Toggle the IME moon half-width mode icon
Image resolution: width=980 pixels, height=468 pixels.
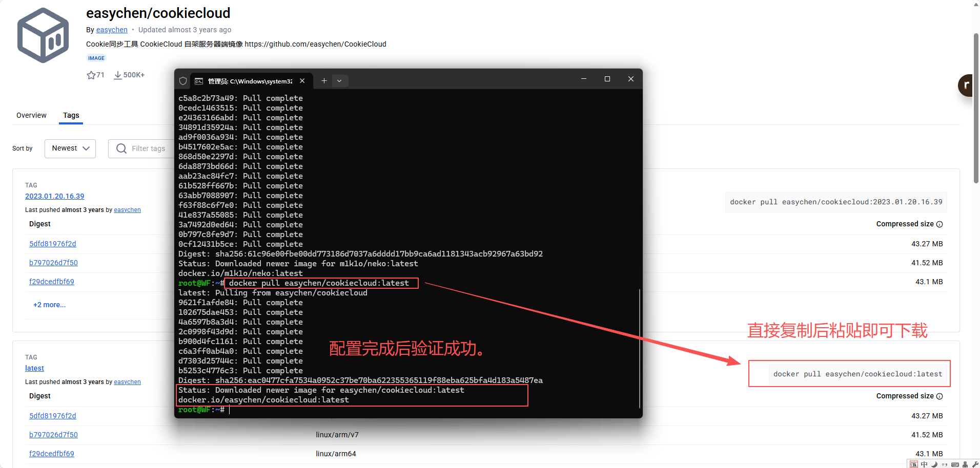[934, 464]
